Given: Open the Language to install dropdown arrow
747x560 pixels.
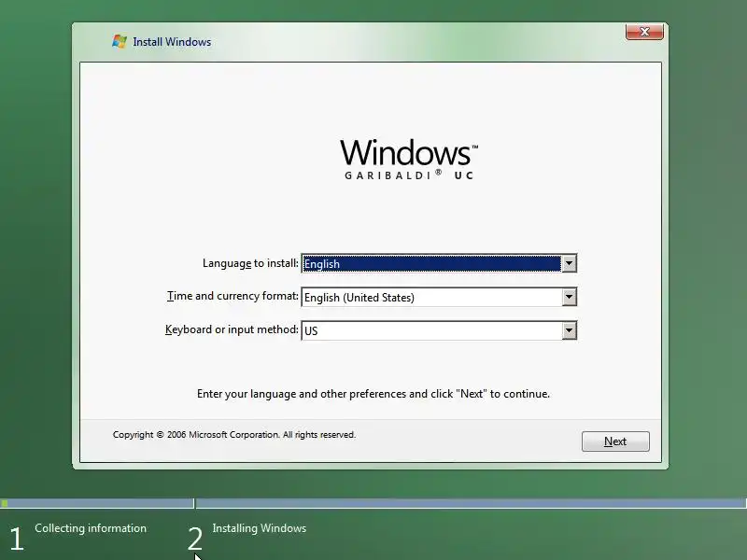Looking at the screenshot, I should point(569,263).
